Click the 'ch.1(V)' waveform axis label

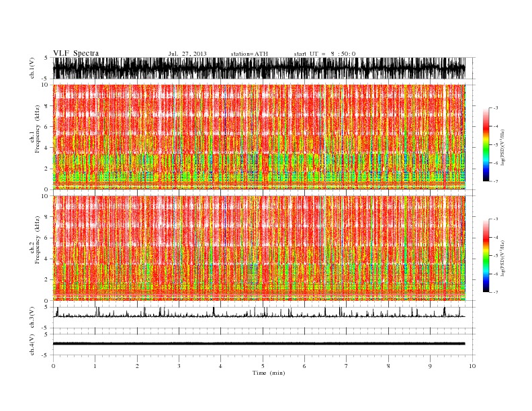point(32,68)
